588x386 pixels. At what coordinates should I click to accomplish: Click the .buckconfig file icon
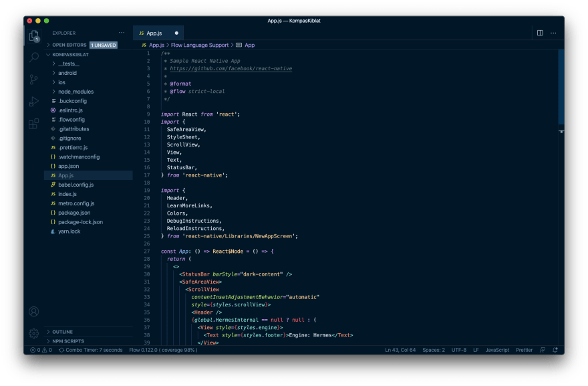pos(53,101)
